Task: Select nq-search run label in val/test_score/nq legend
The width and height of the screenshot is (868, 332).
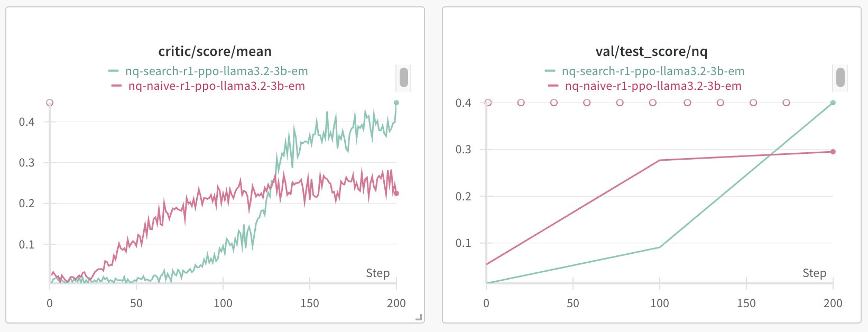Action: (653, 71)
